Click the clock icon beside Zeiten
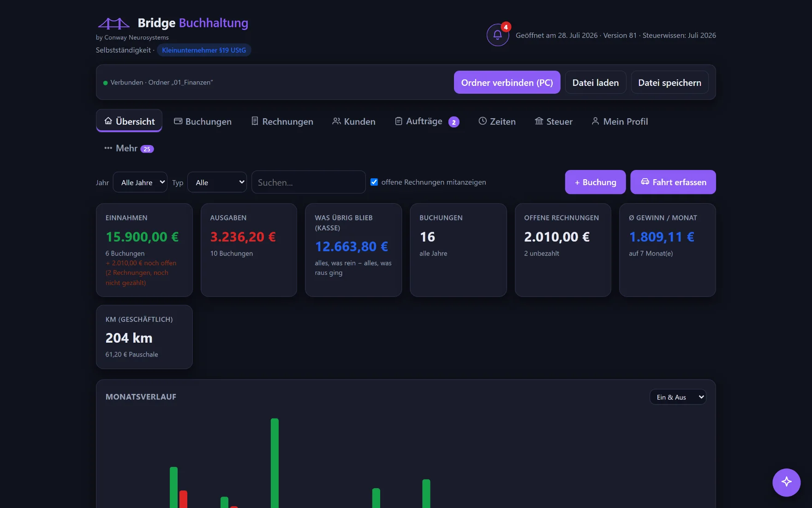This screenshot has width=812, height=508. coord(483,121)
